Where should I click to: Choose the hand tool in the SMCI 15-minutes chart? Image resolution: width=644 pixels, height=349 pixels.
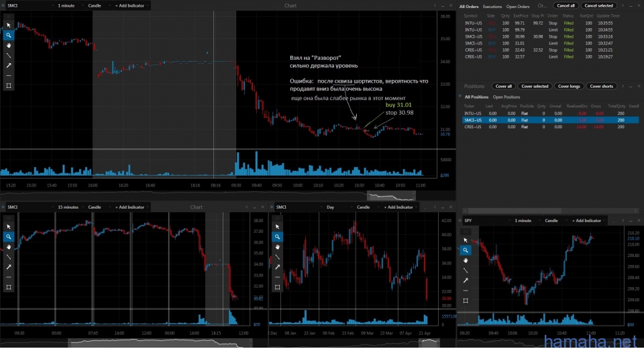click(9, 246)
